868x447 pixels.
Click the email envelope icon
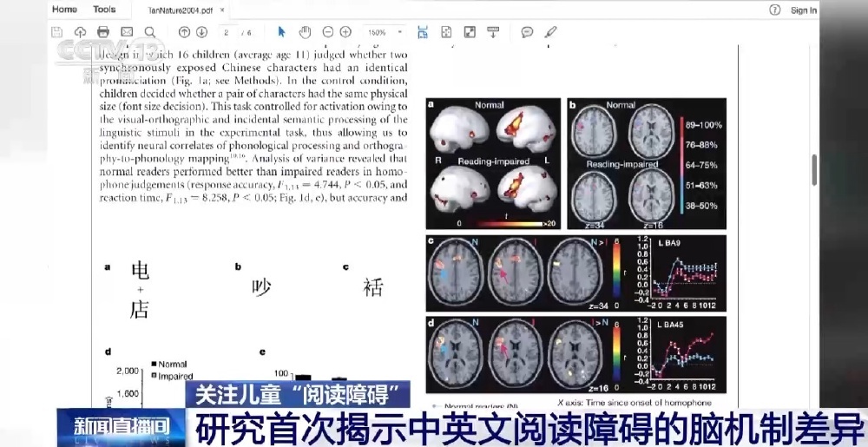pyautogui.click(x=127, y=33)
